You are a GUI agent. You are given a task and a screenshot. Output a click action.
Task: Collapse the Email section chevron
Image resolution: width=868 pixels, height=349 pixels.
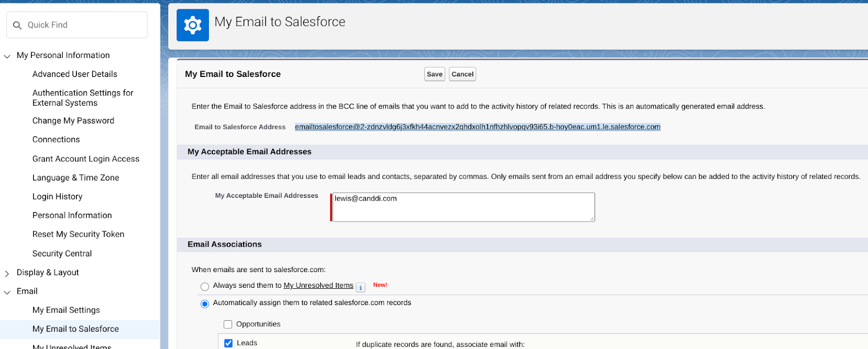(7, 292)
